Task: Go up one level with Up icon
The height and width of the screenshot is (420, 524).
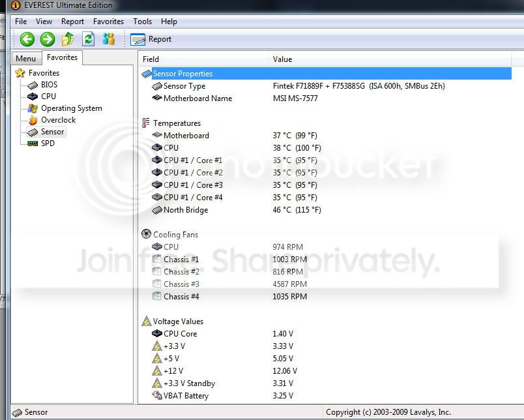Action: point(68,39)
